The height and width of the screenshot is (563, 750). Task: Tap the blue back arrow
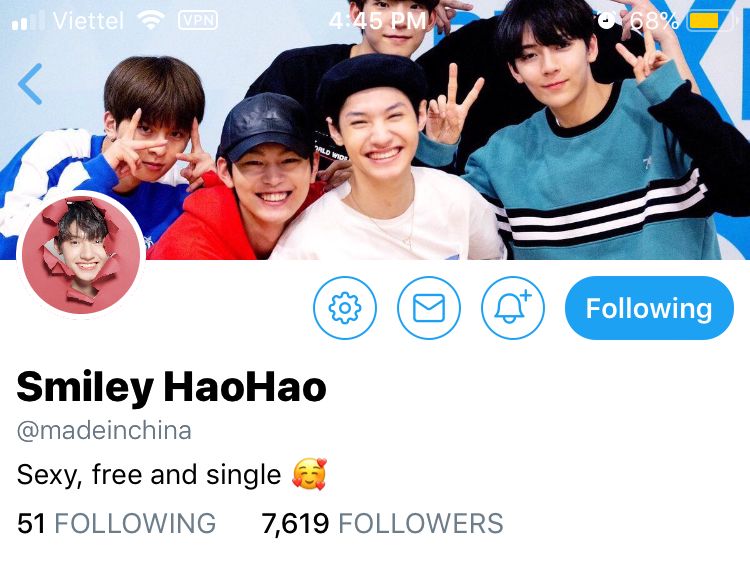(x=30, y=84)
